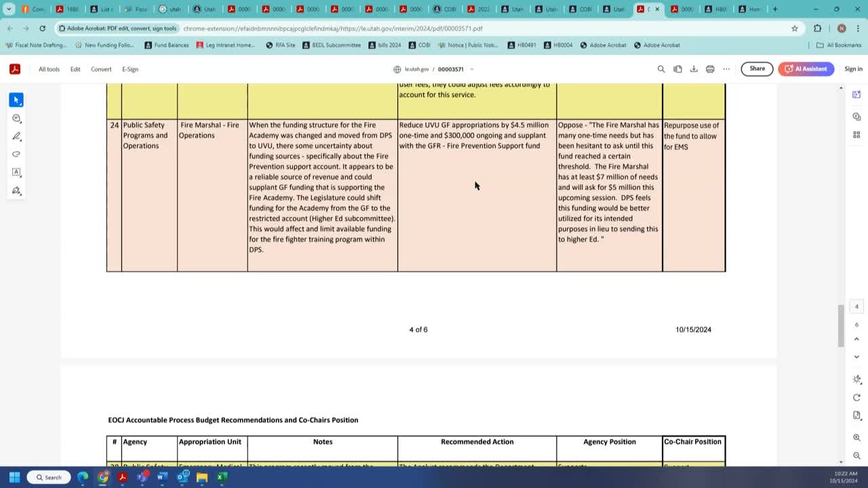Screen dimensions: 868x488
Task: Open the E-Sign menu
Action: (x=130, y=69)
